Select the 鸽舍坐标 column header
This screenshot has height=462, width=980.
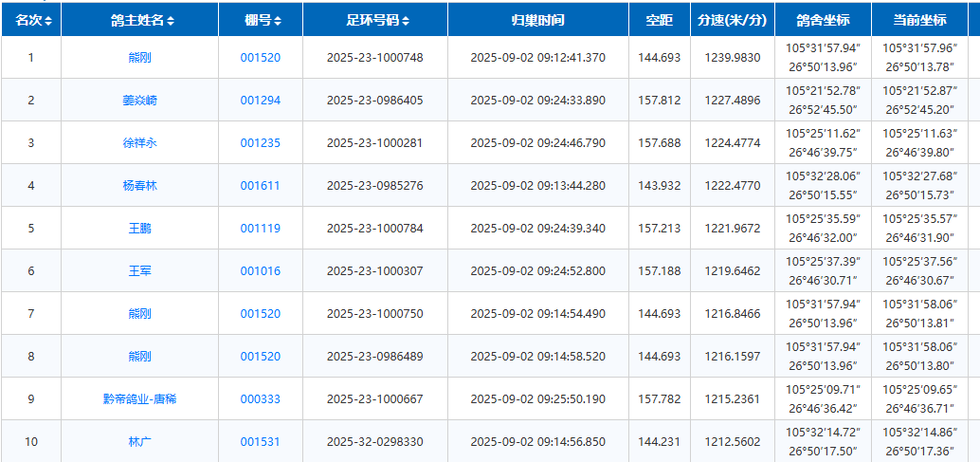pos(822,20)
